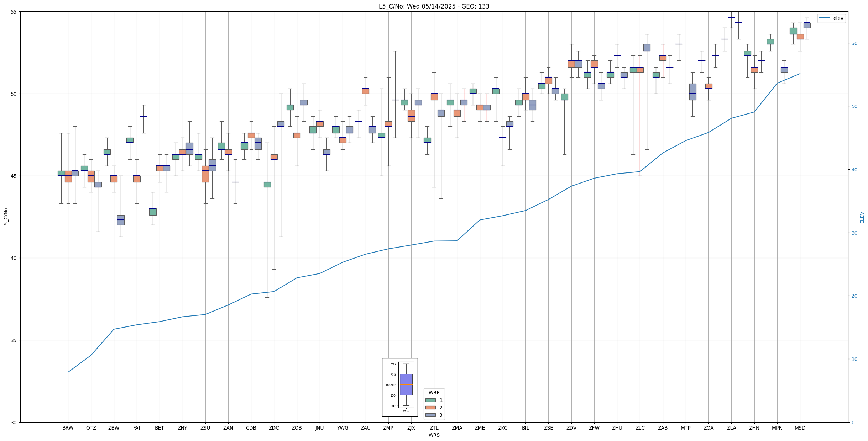Screen dimensions: 868x441
Task: Click the green WRE 1 legend swatch
Action: (x=430, y=400)
